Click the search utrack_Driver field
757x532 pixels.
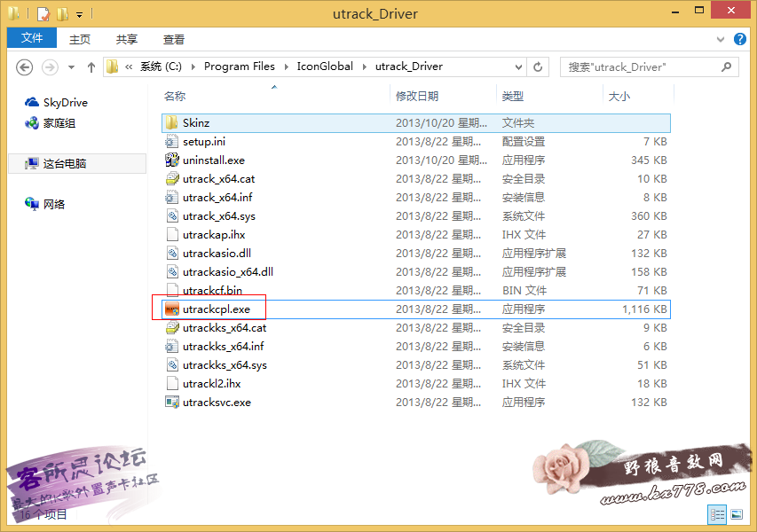point(649,67)
